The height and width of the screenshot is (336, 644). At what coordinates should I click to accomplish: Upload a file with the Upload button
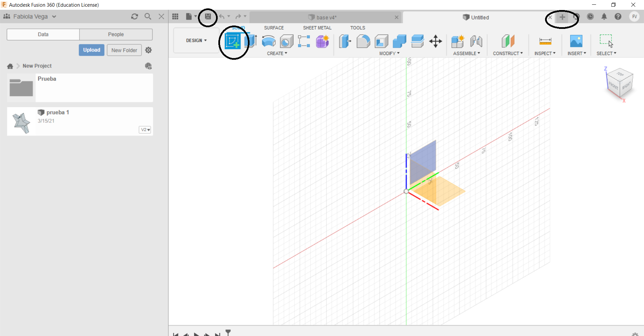tap(91, 50)
